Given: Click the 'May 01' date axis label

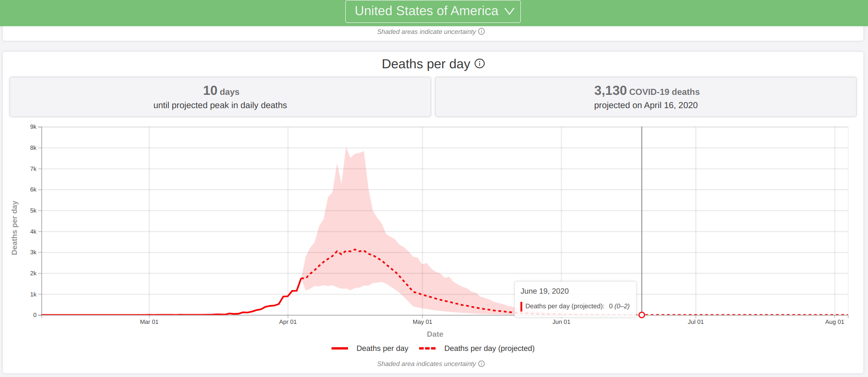Looking at the screenshot, I should click(x=422, y=322).
